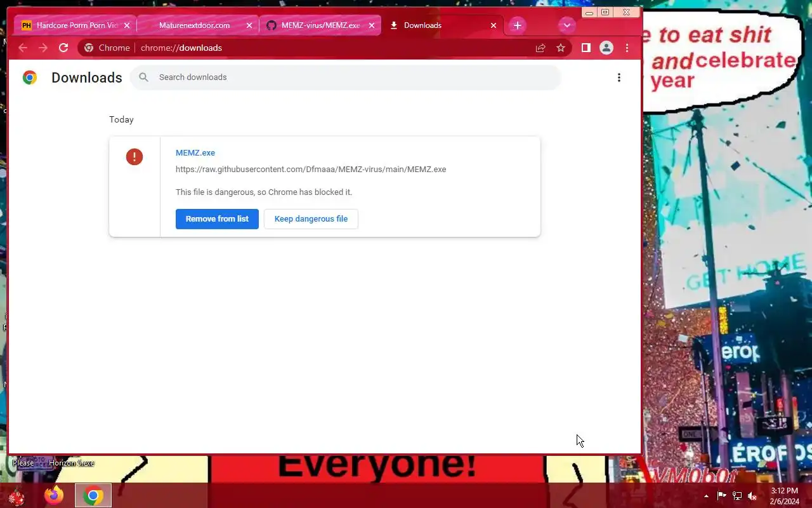812x508 pixels.
Task: Click the Chrome logo beside Downloads title
Action: (30, 77)
